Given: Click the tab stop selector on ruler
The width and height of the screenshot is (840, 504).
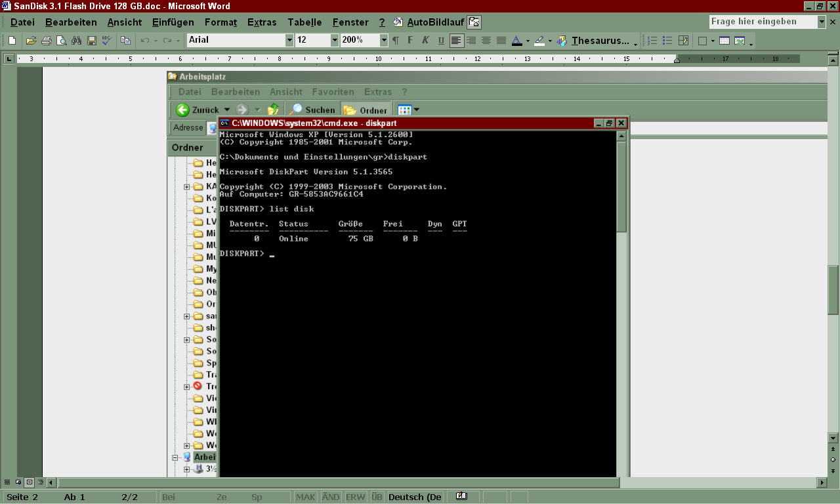Looking at the screenshot, I should (x=9, y=59).
